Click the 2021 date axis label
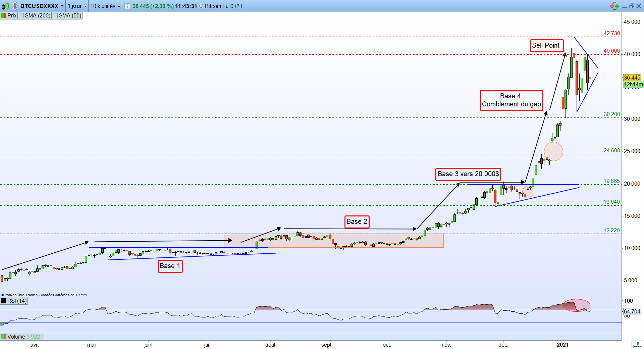 click(x=562, y=345)
